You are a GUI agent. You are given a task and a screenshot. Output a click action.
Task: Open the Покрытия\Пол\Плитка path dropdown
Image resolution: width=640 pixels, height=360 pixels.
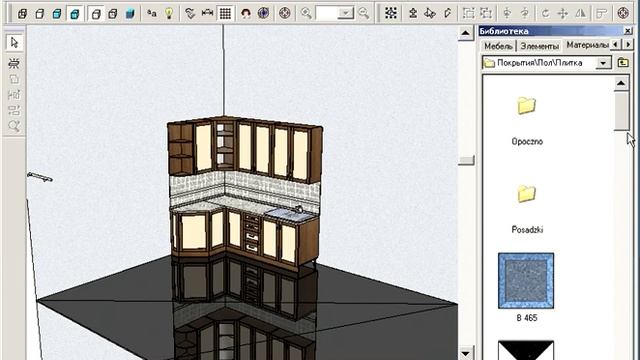point(603,63)
